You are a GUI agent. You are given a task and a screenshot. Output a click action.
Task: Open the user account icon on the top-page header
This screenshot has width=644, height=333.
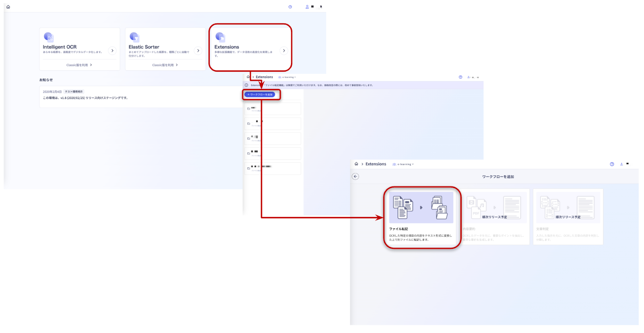click(x=307, y=7)
